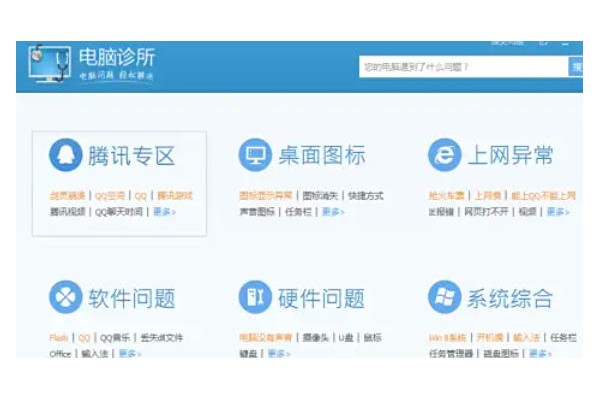The height and width of the screenshot is (400, 600).
Task: Open the 抢火车票 link
Action: tap(446, 196)
